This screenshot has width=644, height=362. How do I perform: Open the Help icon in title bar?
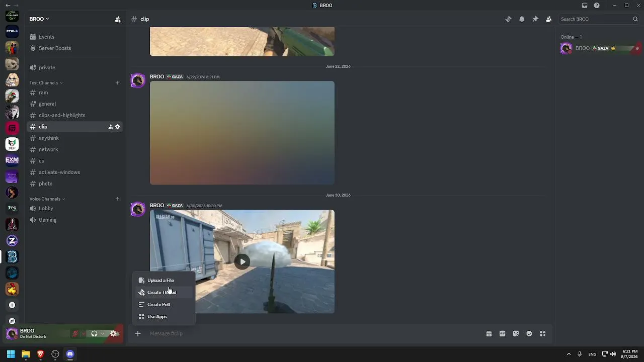pos(597,6)
